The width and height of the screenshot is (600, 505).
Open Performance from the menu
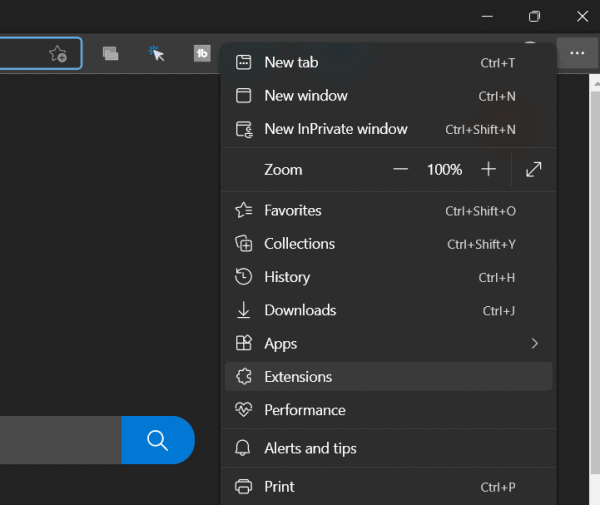pos(388,410)
